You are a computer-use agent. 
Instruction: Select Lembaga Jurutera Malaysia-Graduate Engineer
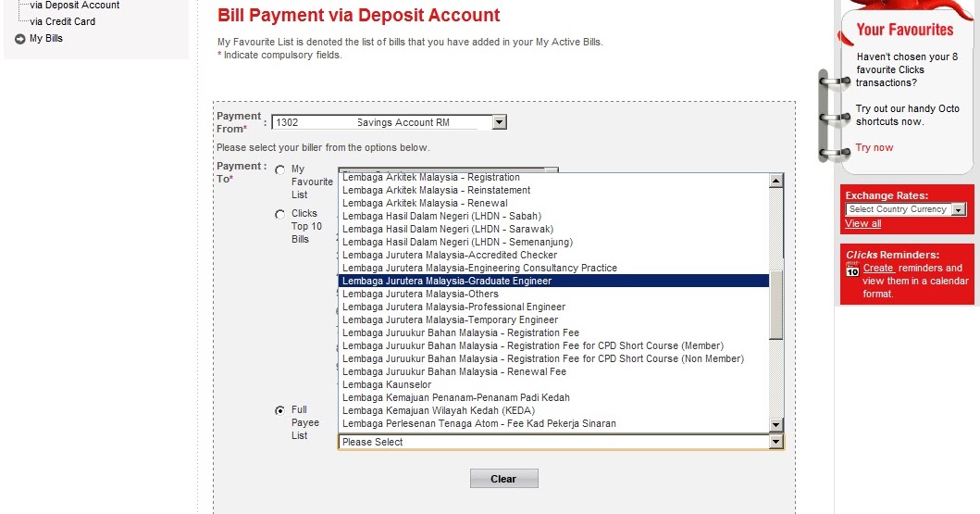553,281
